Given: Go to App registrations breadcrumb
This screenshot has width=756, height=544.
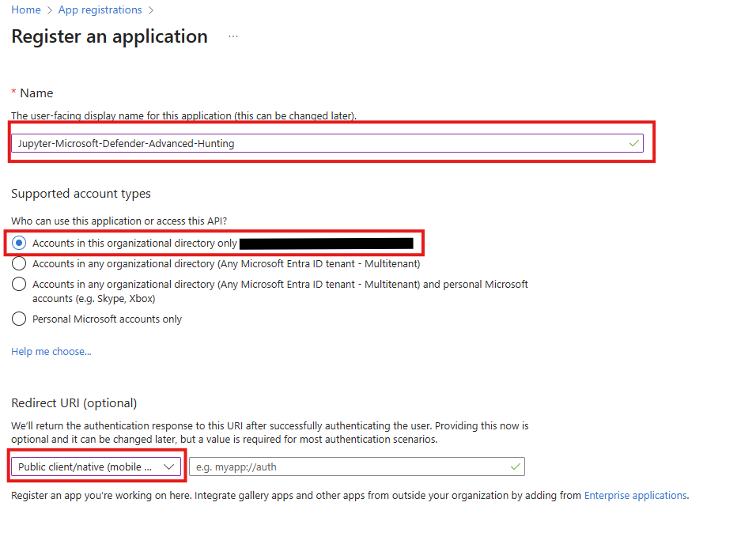Looking at the screenshot, I should point(100,9).
